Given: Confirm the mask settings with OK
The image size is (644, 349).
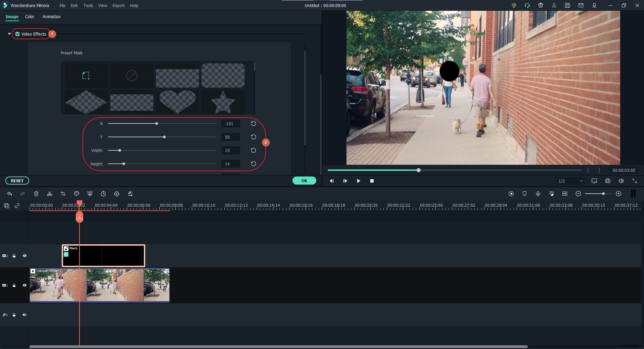Looking at the screenshot, I should (304, 181).
